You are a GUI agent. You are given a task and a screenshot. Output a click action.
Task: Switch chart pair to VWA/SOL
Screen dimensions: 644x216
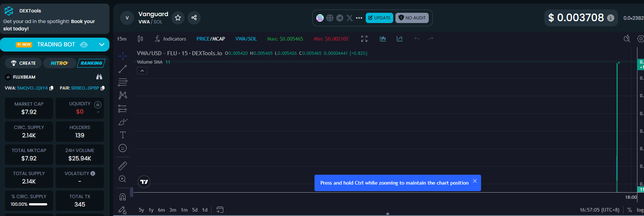(246, 39)
